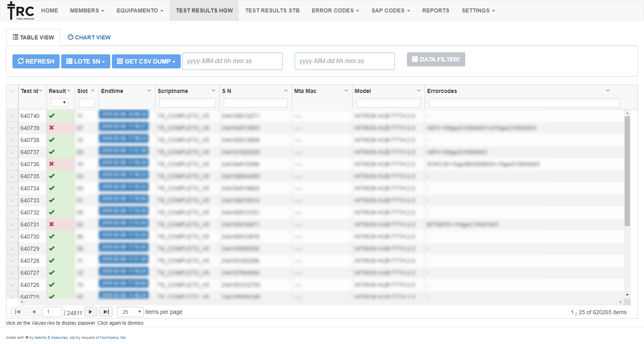The height and width of the screenshot is (344, 644).
Task: Open the Result filter dropdown
Action: pyautogui.click(x=60, y=103)
